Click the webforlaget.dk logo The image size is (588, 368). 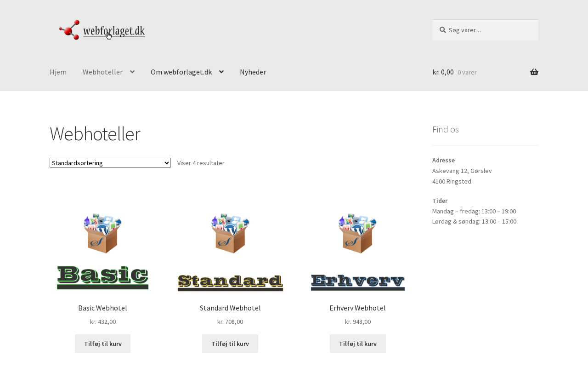pyautogui.click(x=102, y=30)
